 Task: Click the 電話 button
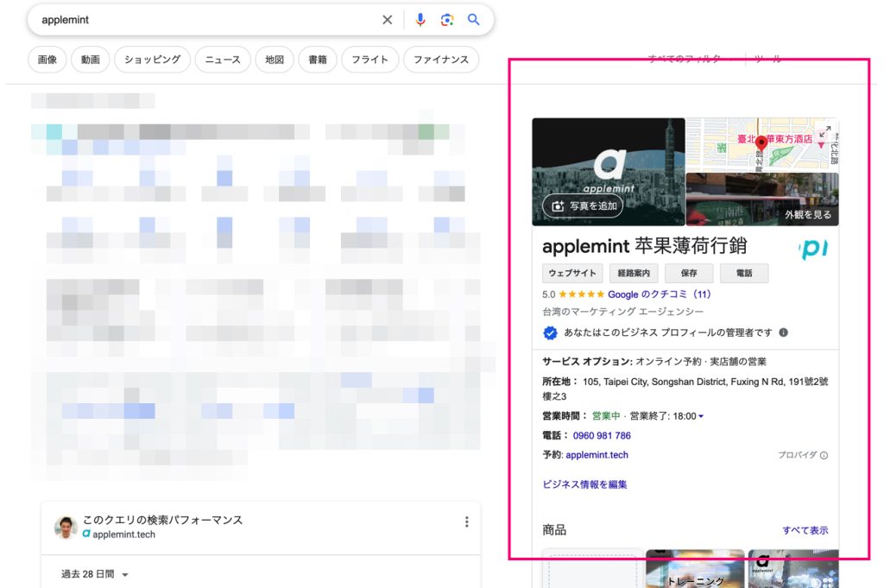pyautogui.click(x=744, y=274)
